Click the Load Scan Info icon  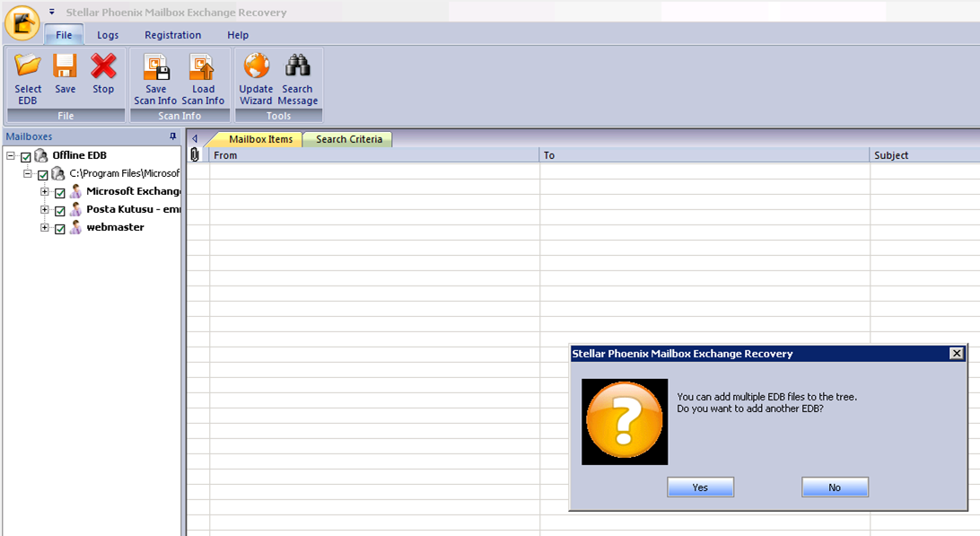point(203,66)
